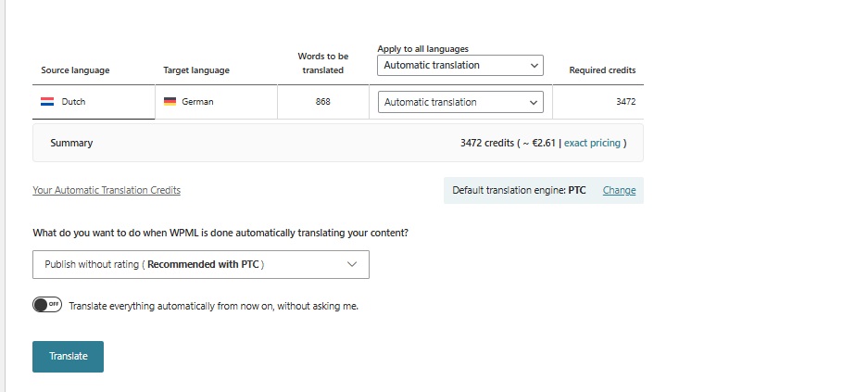Viewport: 868px width, 392px height.
Task: Select the Summary row label
Action: click(71, 144)
